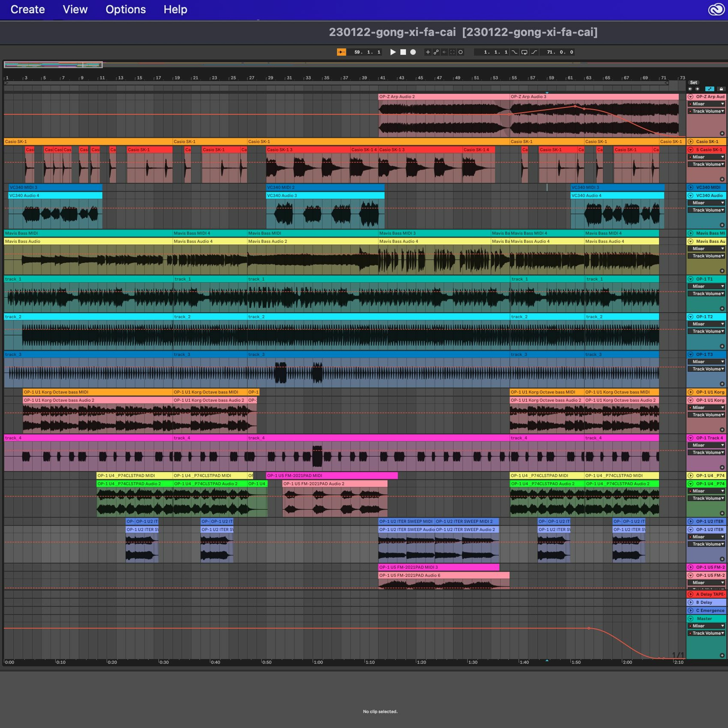The height and width of the screenshot is (728, 728).
Task: Toggle the Lock Envelopes padlock icon
Action: coord(721,89)
